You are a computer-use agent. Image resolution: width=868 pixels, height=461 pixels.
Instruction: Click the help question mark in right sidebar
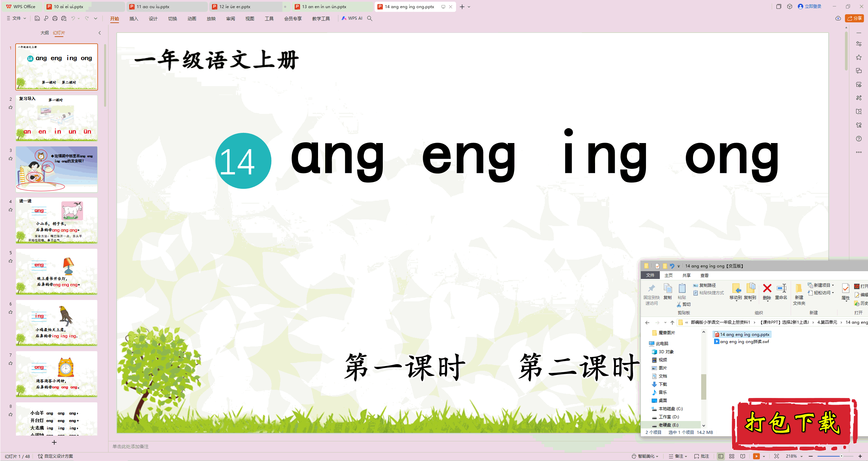[859, 139]
